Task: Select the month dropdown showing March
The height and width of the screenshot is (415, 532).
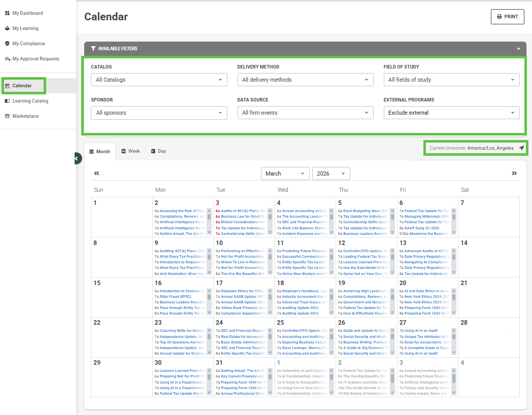Action: pyautogui.click(x=285, y=174)
